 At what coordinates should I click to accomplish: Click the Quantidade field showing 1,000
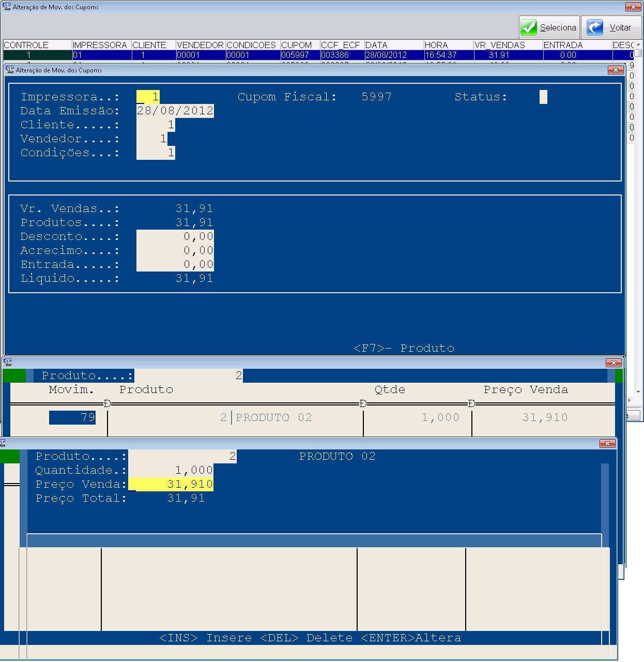coord(171,470)
